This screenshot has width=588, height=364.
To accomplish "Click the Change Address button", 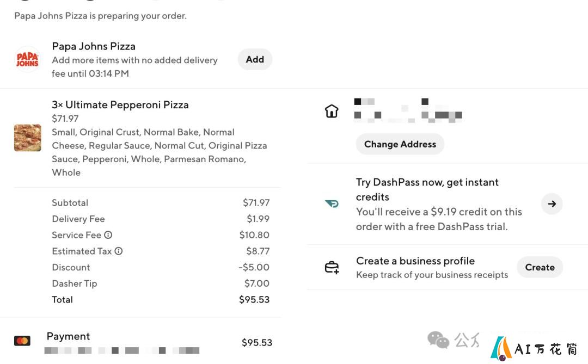I will (400, 144).
